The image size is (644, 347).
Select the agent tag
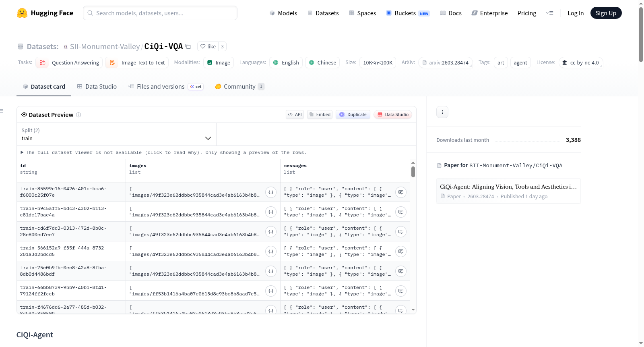pyautogui.click(x=520, y=62)
